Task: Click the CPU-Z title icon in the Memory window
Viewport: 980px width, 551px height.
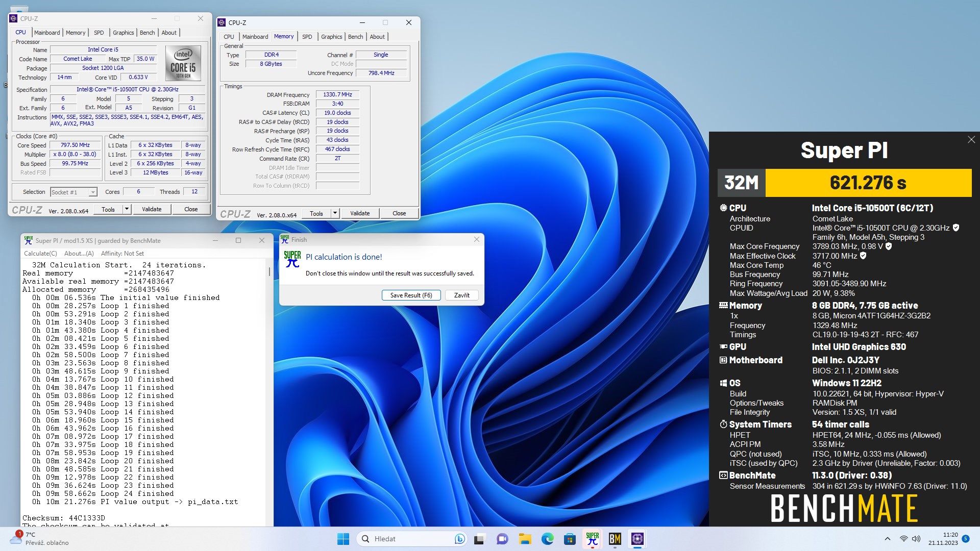Action: click(222, 22)
